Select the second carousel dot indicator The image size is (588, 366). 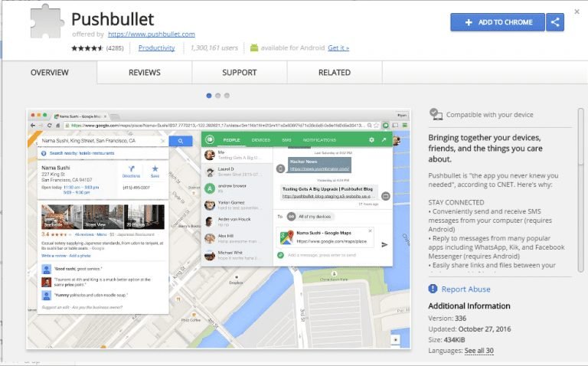tap(218, 96)
